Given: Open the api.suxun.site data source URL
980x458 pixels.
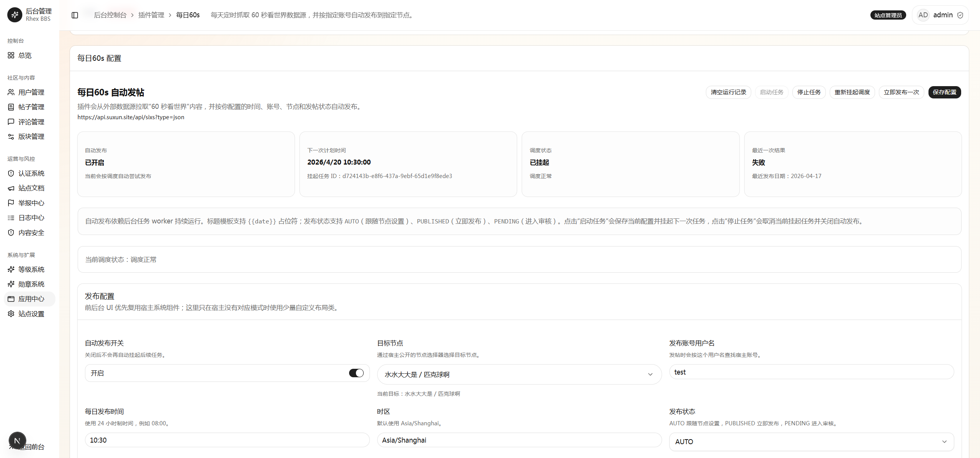Looking at the screenshot, I should (131, 117).
